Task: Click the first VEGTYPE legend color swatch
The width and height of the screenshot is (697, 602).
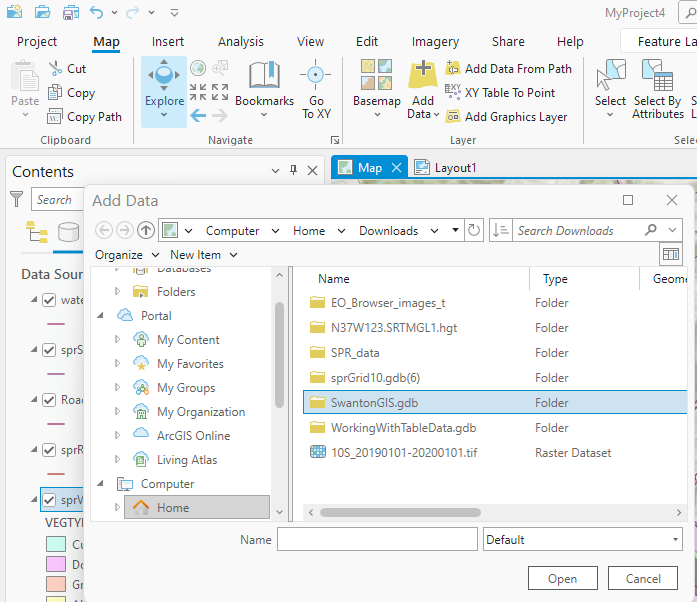Action: (55, 544)
